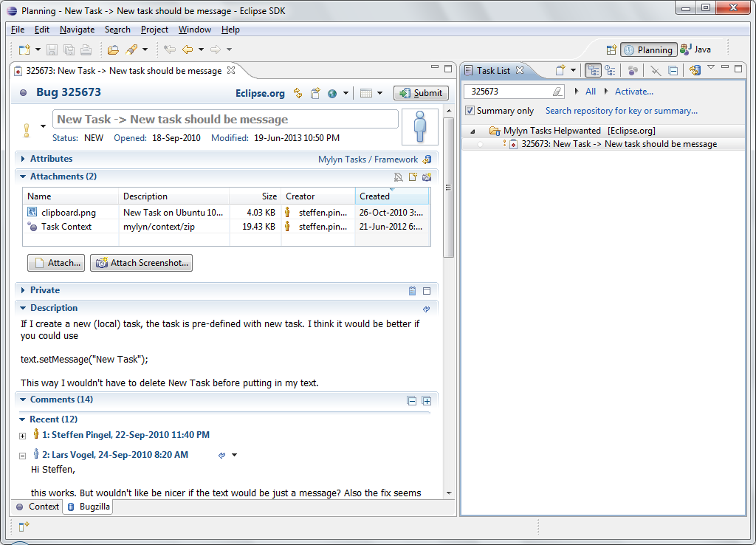Expand the Private section
The image size is (756, 545).
23,290
